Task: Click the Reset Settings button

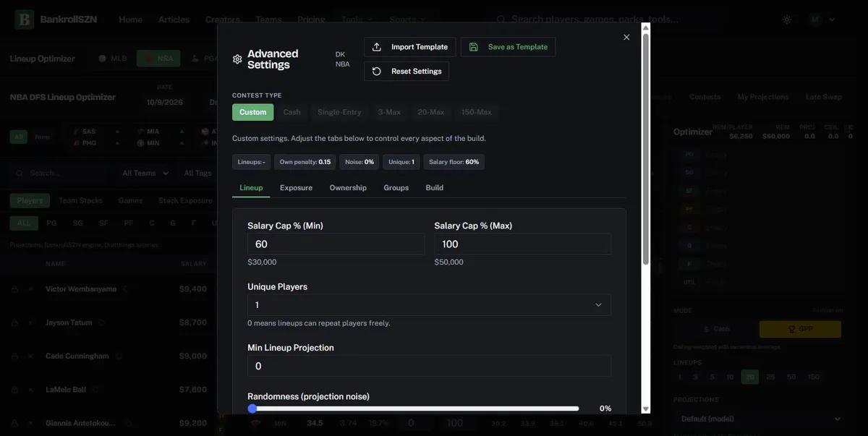Action: pyautogui.click(x=407, y=71)
